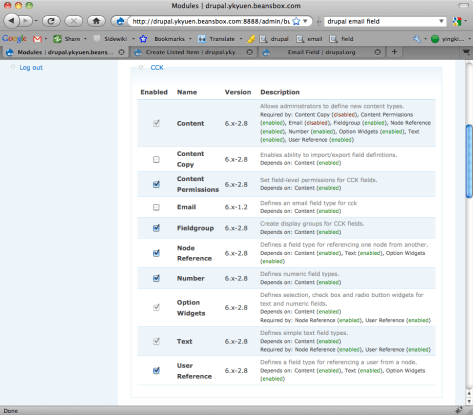Click the disabled Text module checkbox

tap(156, 341)
